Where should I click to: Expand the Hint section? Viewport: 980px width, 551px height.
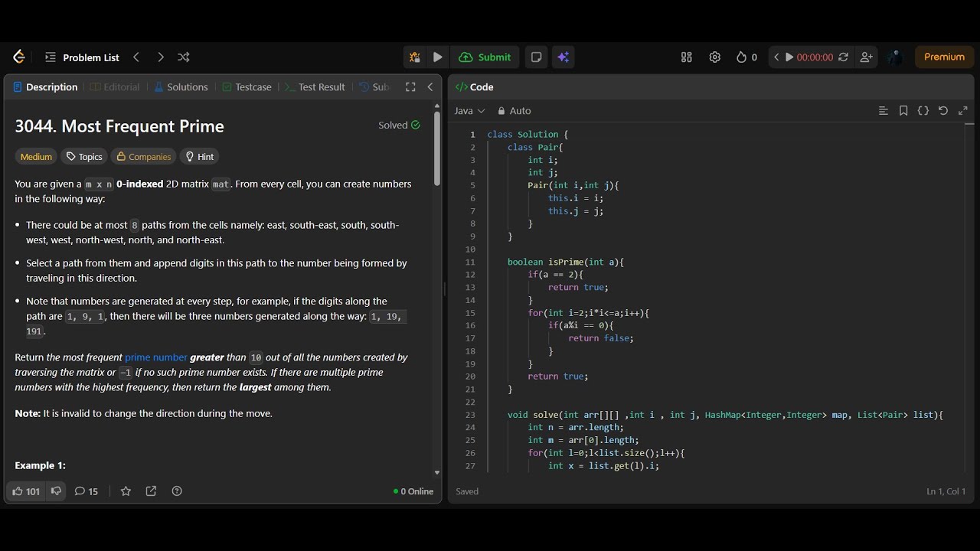click(199, 157)
